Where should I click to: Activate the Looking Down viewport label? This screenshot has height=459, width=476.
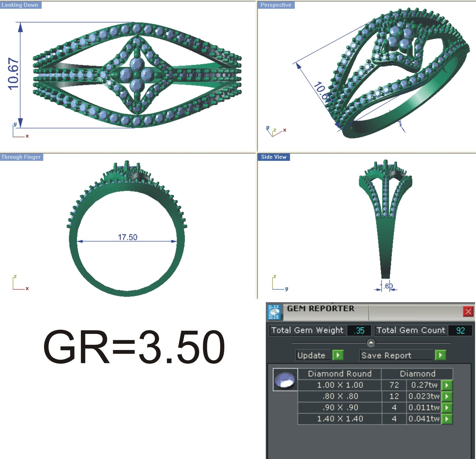[x=20, y=5]
